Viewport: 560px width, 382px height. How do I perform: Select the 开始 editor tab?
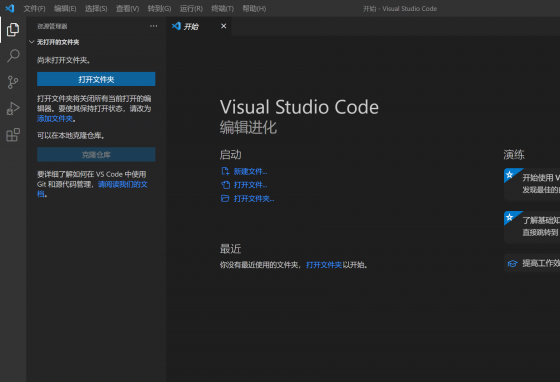pos(199,26)
